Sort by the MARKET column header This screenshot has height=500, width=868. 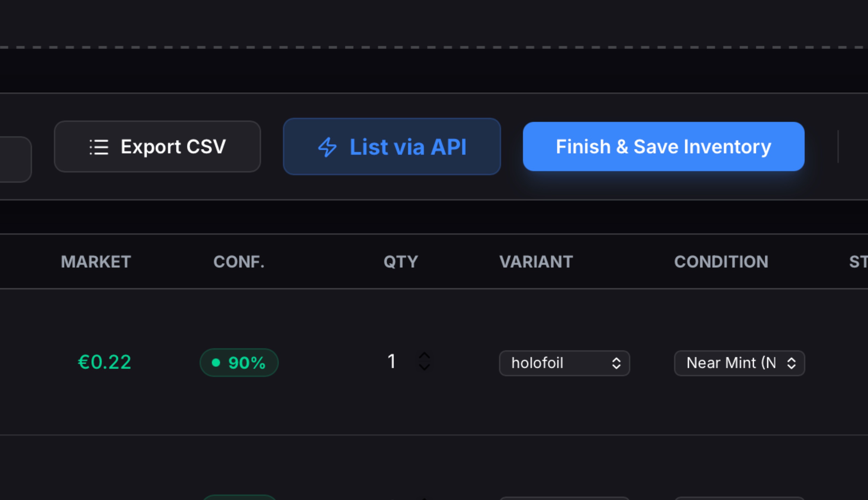96,262
